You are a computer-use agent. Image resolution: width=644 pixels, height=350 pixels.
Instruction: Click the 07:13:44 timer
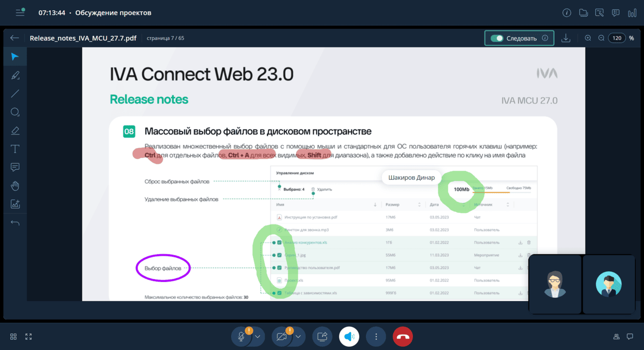click(x=52, y=13)
